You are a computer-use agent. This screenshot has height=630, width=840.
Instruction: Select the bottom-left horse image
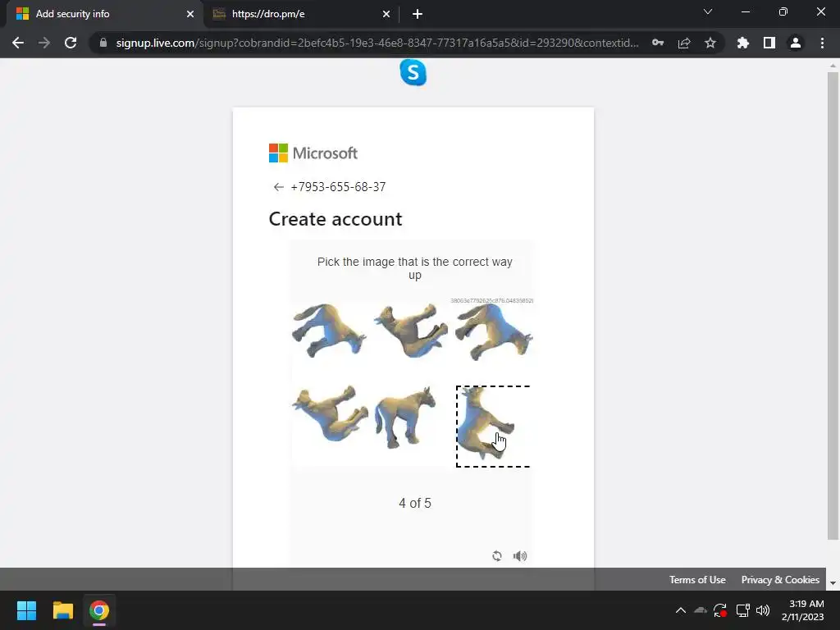point(329,415)
